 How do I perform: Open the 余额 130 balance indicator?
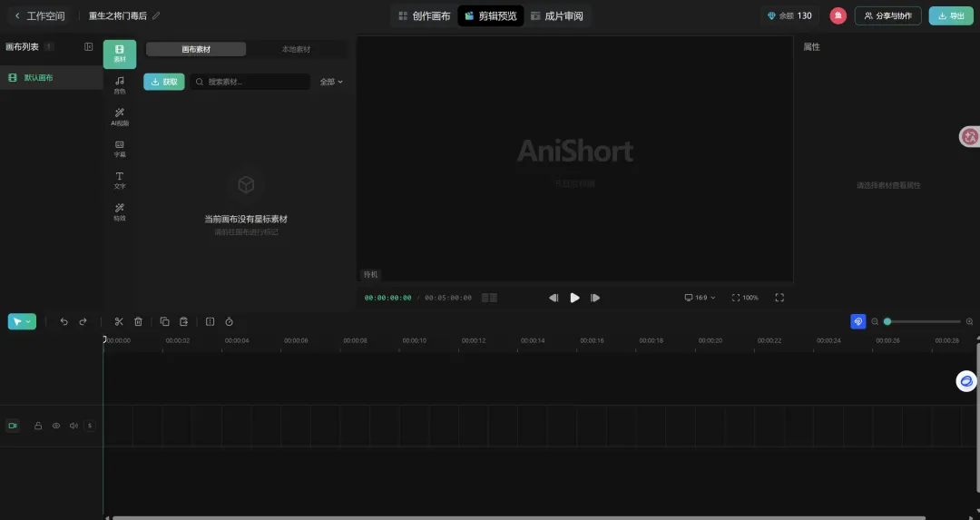(789, 15)
